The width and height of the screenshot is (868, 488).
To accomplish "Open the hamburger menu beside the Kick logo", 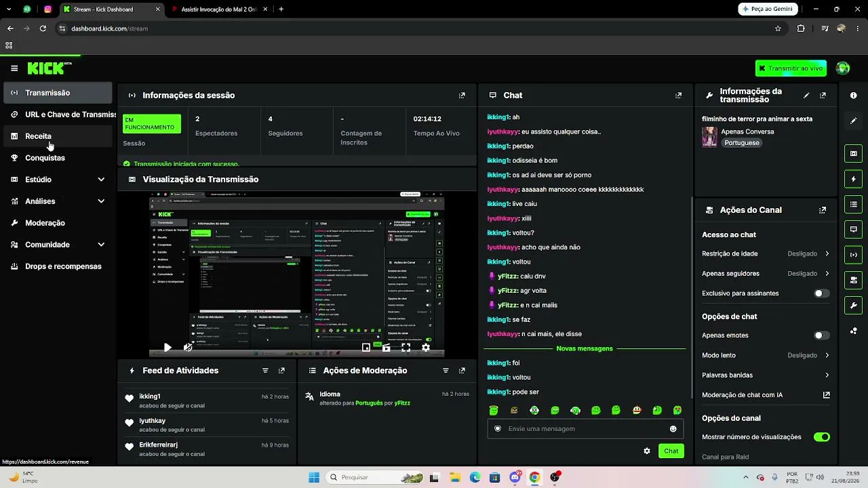I will tap(14, 68).
